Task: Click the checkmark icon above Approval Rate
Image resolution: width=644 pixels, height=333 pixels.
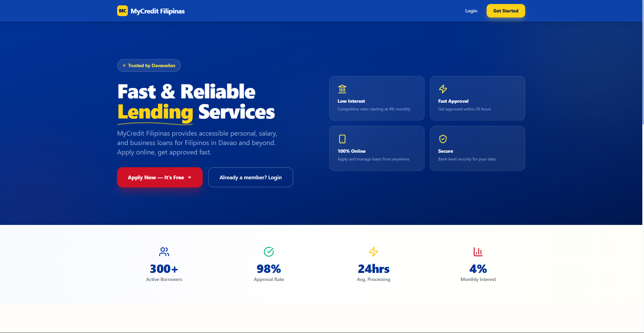Action: coord(269,252)
